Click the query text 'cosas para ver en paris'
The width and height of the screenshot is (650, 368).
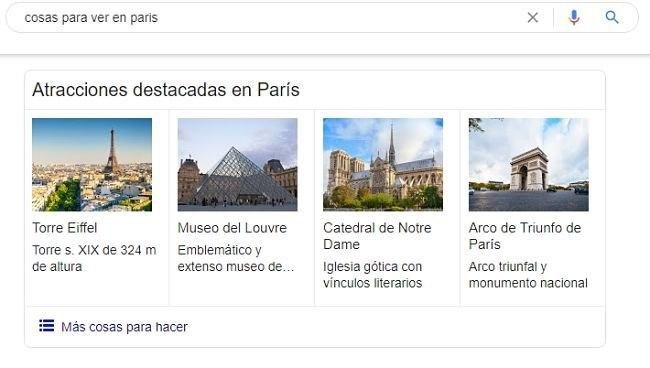pyautogui.click(x=91, y=18)
